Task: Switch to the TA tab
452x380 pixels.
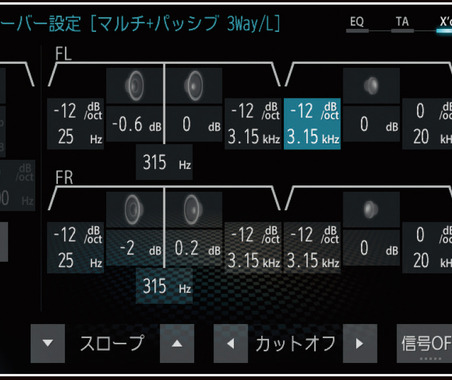Action: coord(402,24)
